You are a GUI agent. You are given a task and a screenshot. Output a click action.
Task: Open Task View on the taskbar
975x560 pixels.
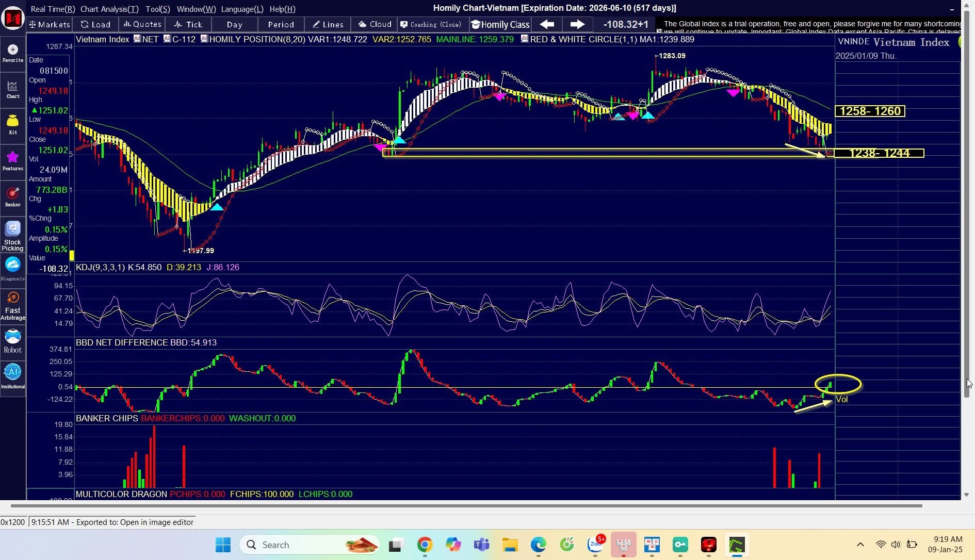[396, 545]
